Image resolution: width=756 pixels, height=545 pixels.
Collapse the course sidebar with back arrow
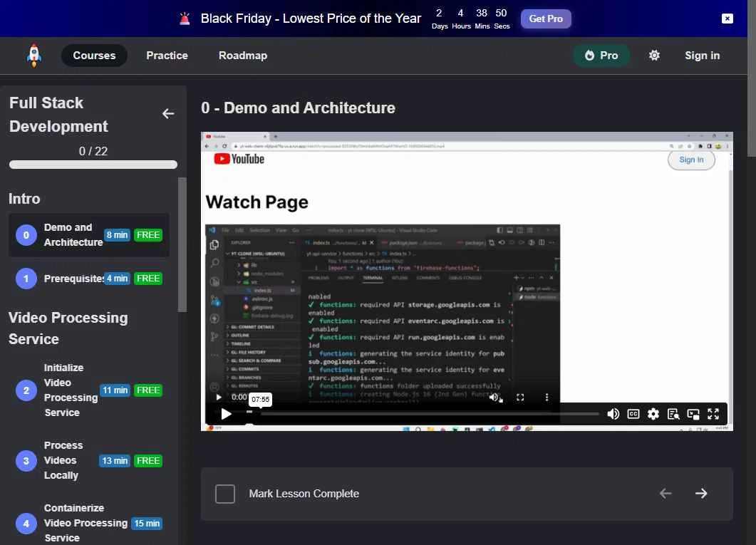167,114
